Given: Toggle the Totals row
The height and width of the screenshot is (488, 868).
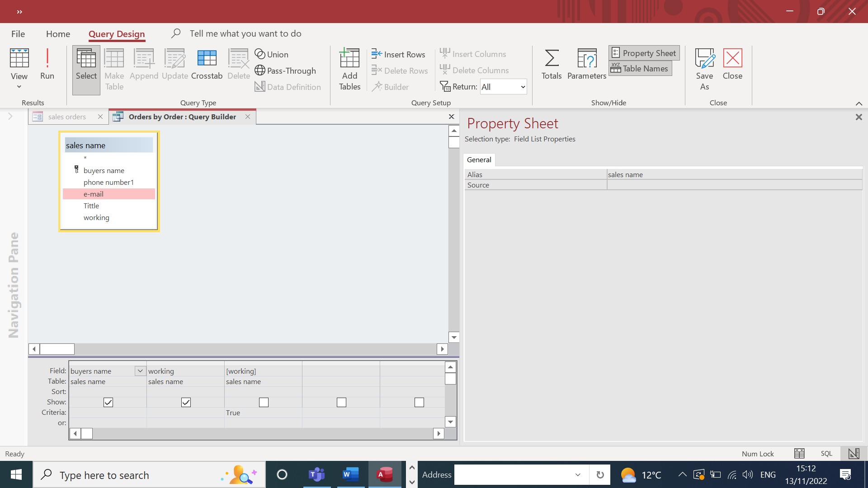Looking at the screenshot, I should click(x=552, y=64).
